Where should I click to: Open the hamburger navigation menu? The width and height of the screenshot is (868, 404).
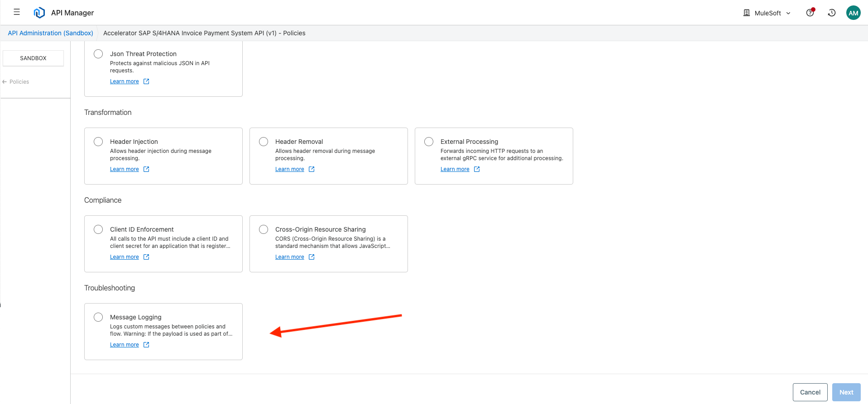[17, 12]
